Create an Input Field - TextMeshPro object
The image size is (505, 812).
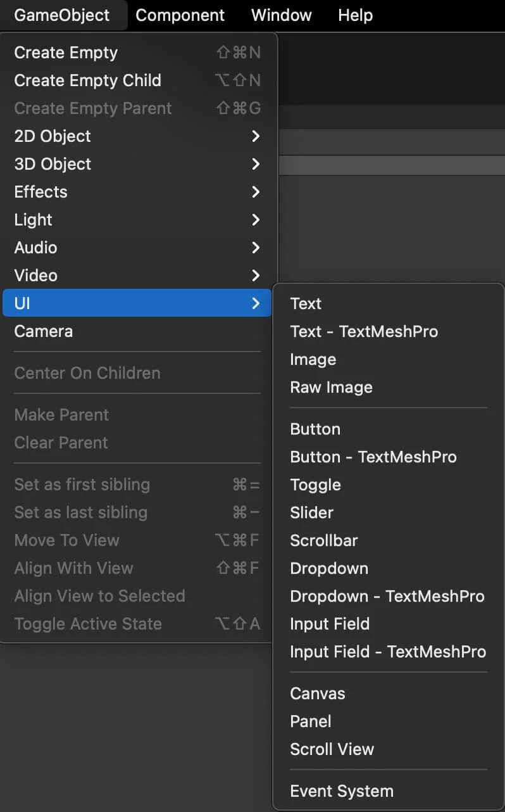point(389,652)
